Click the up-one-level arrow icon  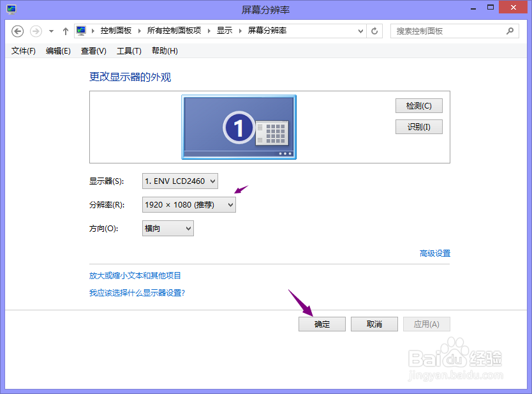point(66,30)
